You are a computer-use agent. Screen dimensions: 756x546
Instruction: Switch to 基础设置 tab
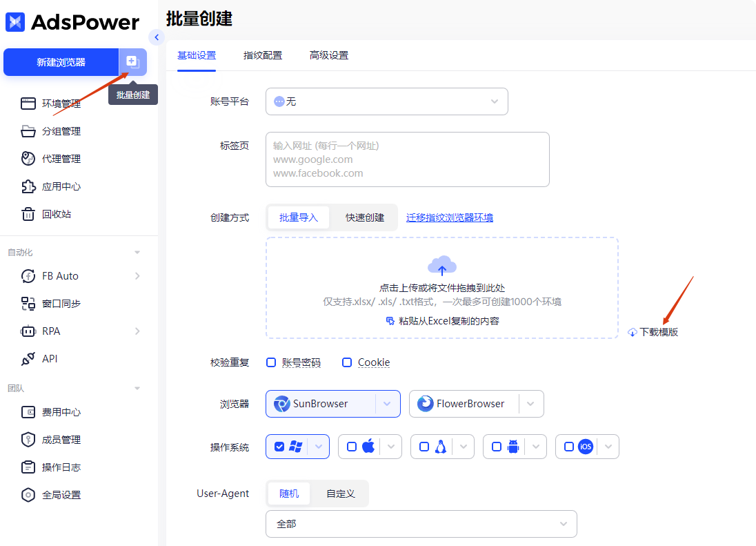[197, 55]
